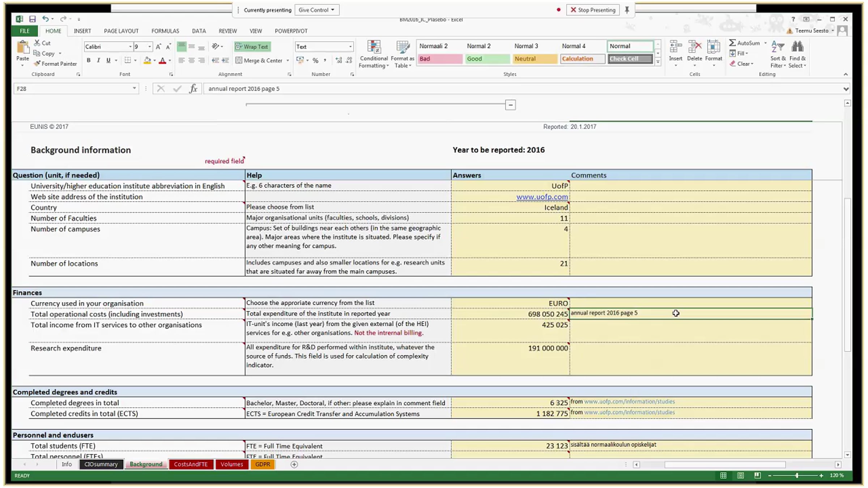Open the www.uofp.com hyperlink
The image size is (868, 488).
(x=542, y=197)
